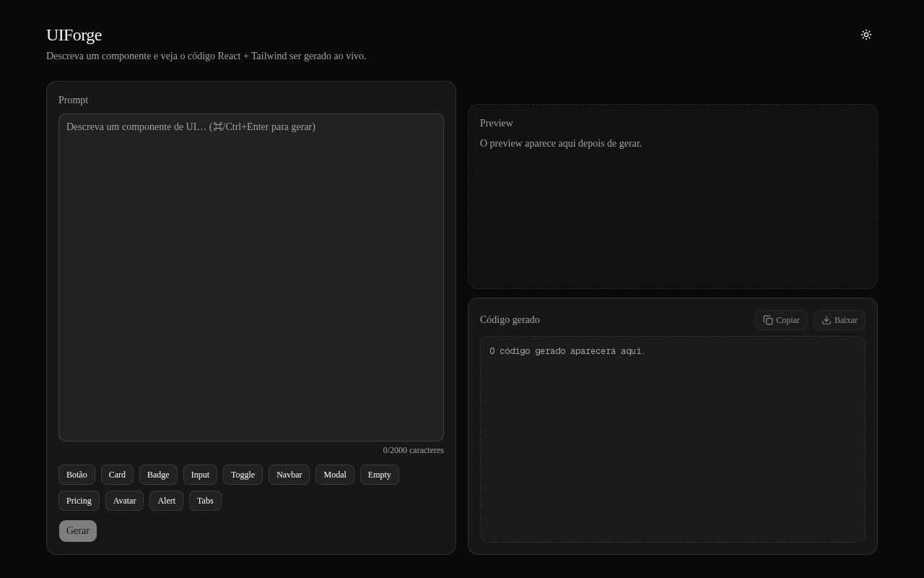Screen dimensions: 924x578
Task: Pick the Toggle preset chip
Action: point(243,475)
